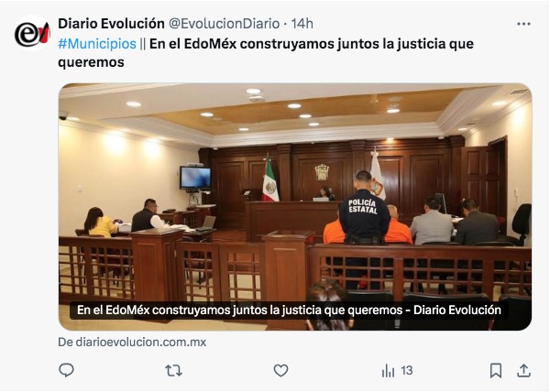Click the image caption overlay title
The width and height of the screenshot is (550, 392).
tap(289, 310)
